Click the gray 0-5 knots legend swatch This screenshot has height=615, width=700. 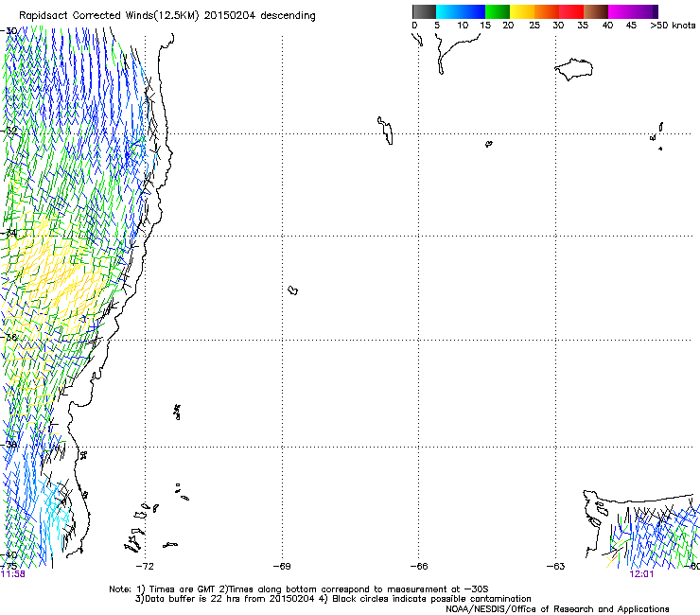coord(424,11)
